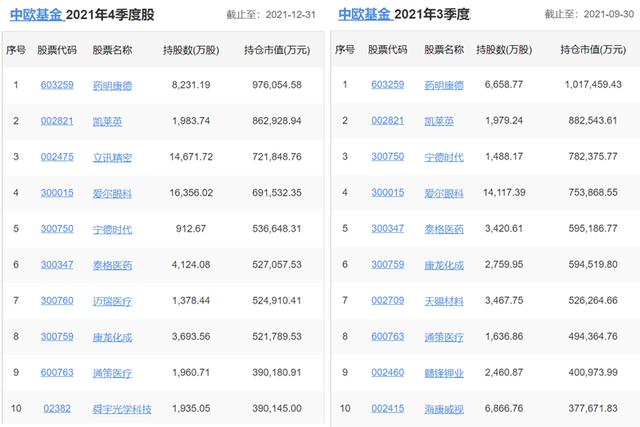Select the 782,375.77 market value cell

[593, 156]
